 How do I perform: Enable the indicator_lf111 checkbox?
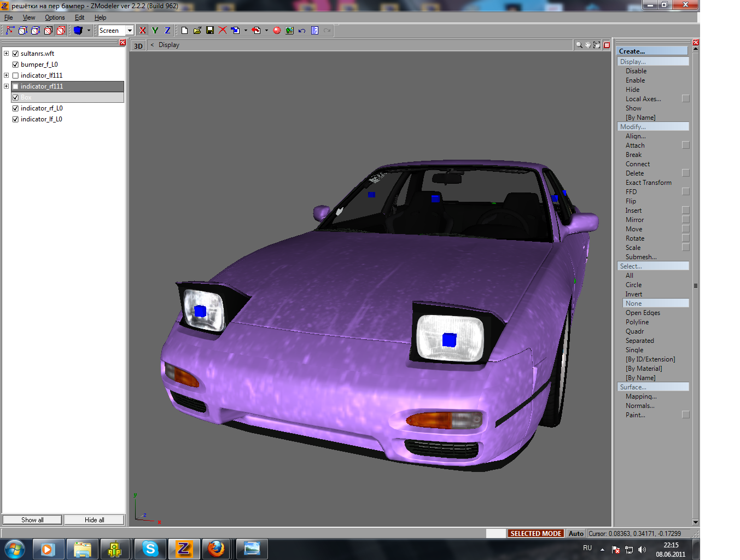coord(15,75)
